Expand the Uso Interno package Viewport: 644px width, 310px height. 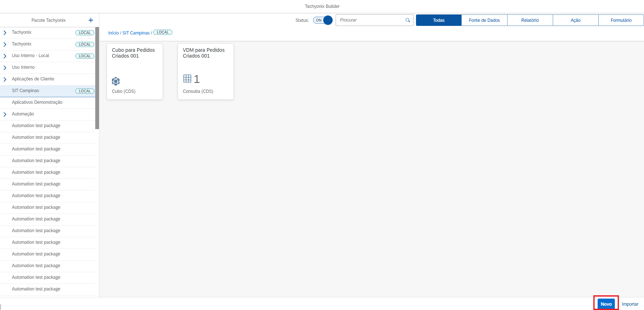click(x=5, y=68)
